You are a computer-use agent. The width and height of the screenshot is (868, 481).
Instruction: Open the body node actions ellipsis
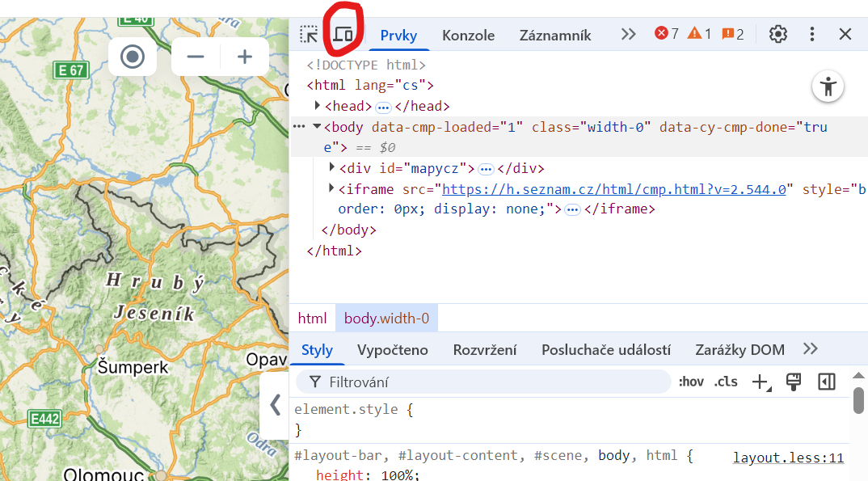coord(299,127)
